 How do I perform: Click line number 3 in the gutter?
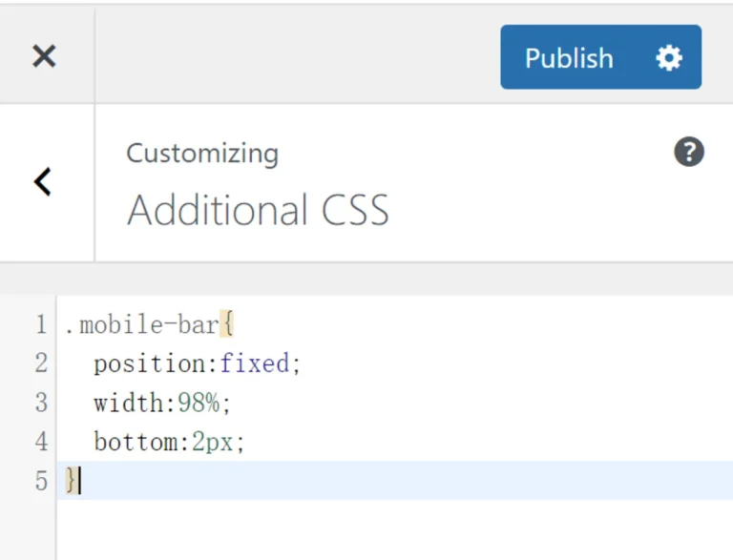point(40,403)
